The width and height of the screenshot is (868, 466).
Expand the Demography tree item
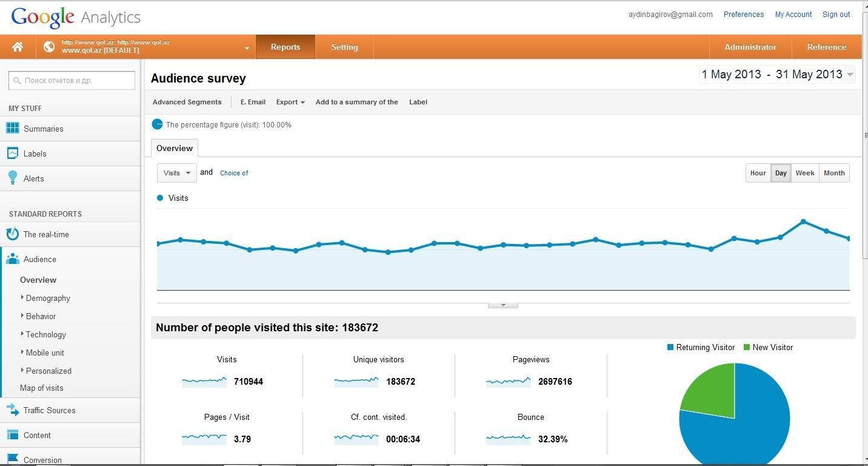[x=22, y=298]
